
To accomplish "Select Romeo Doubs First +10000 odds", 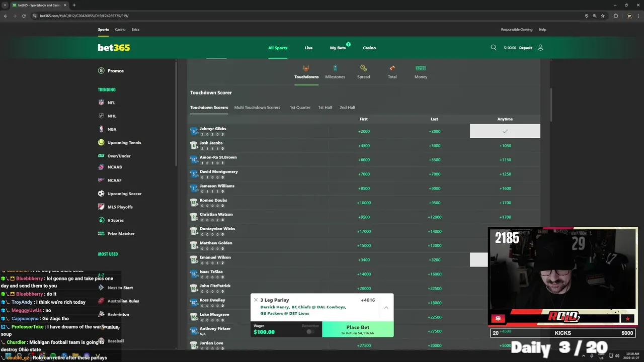I will (x=364, y=203).
